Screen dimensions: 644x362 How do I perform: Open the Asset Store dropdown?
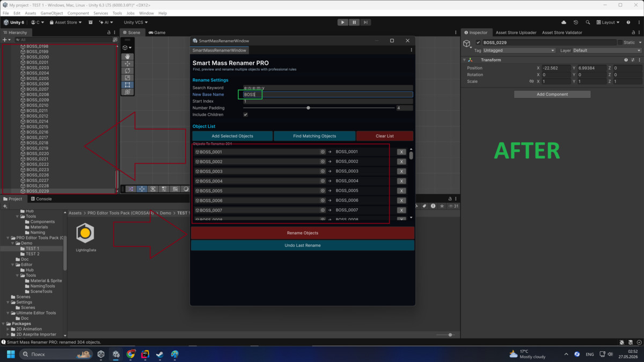[65, 23]
